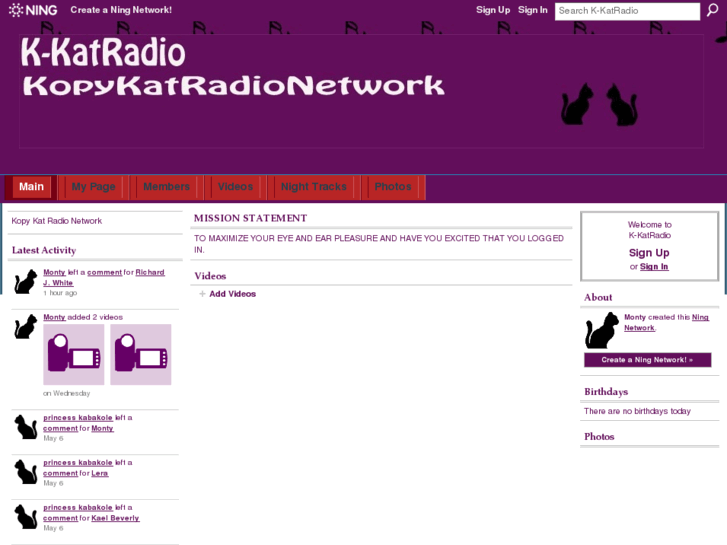Click the plus icon next to Add Videos
This screenshot has height=545, width=727.
202,294
